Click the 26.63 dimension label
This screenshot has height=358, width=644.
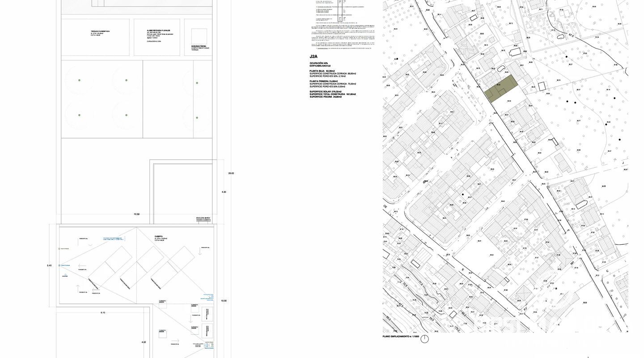pyautogui.click(x=231, y=173)
